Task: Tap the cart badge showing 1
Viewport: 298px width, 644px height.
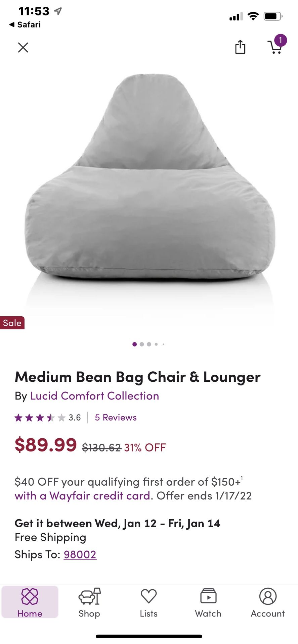Action: coord(281,41)
